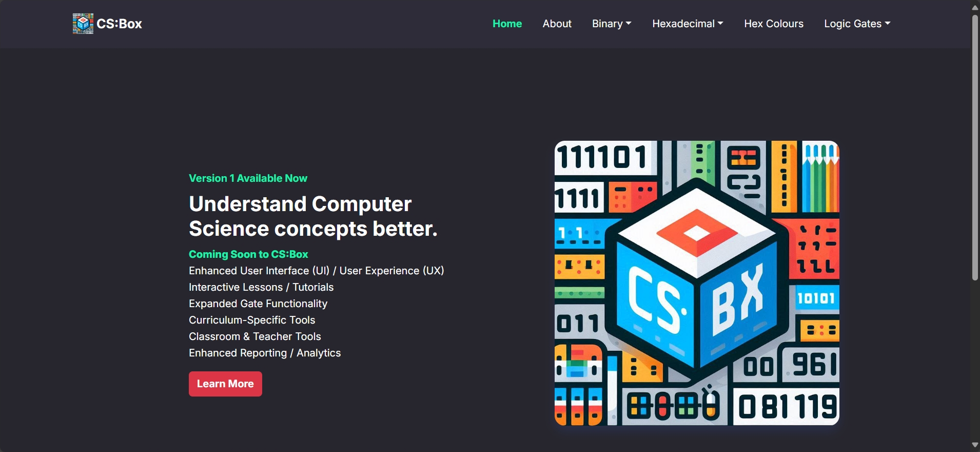The image size is (980, 452).
Task: Click the scrollbar up arrow
Action: [975, 7]
